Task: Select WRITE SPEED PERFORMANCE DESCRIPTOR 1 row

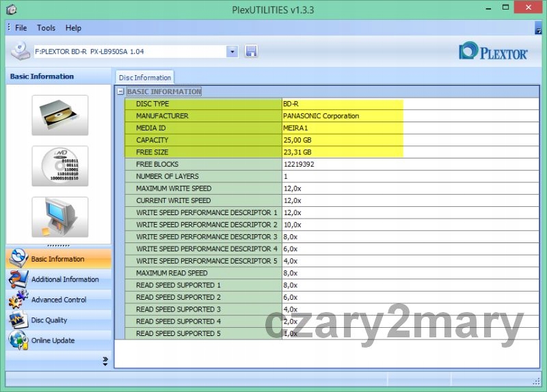Action: point(332,212)
